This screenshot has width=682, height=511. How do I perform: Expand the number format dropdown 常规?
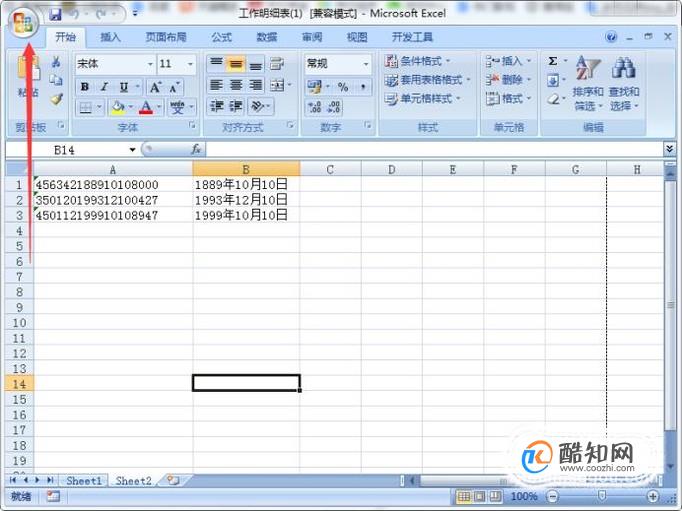pyautogui.click(x=338, y=64)
